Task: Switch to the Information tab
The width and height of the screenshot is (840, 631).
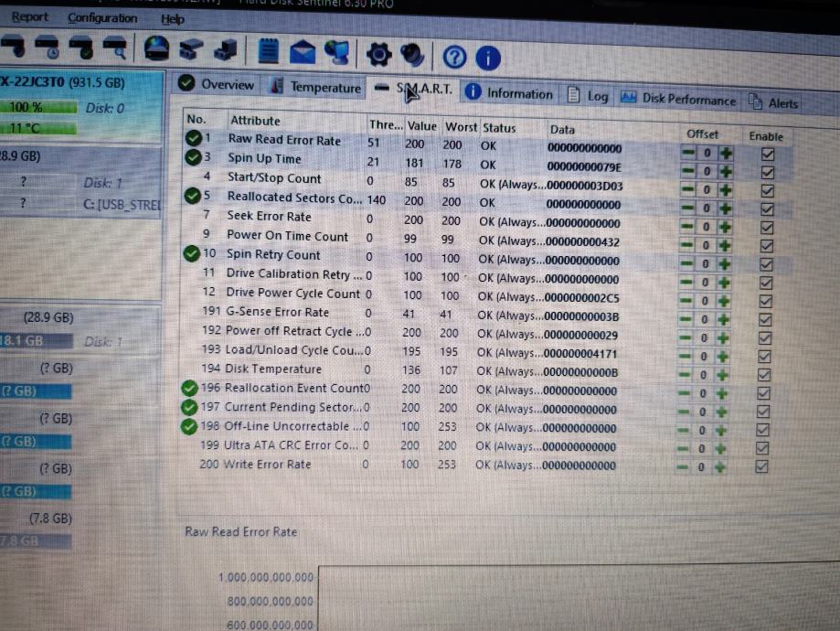Action: 509,93
